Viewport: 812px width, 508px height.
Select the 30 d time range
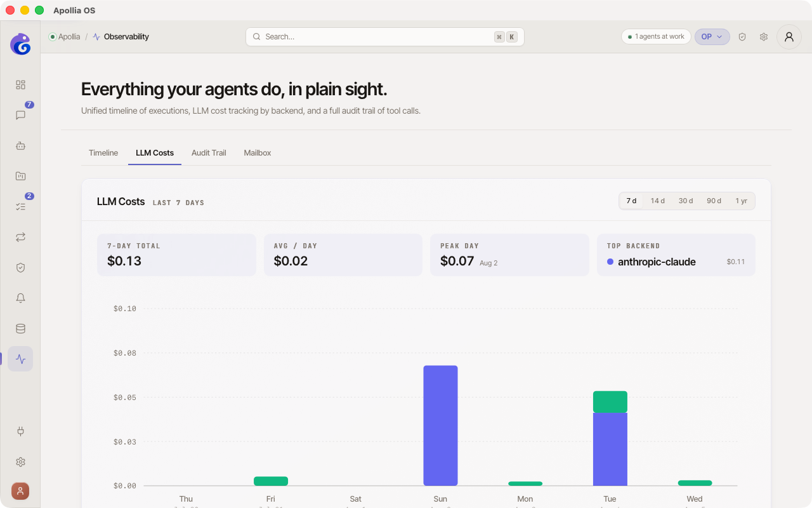(686, 201)
